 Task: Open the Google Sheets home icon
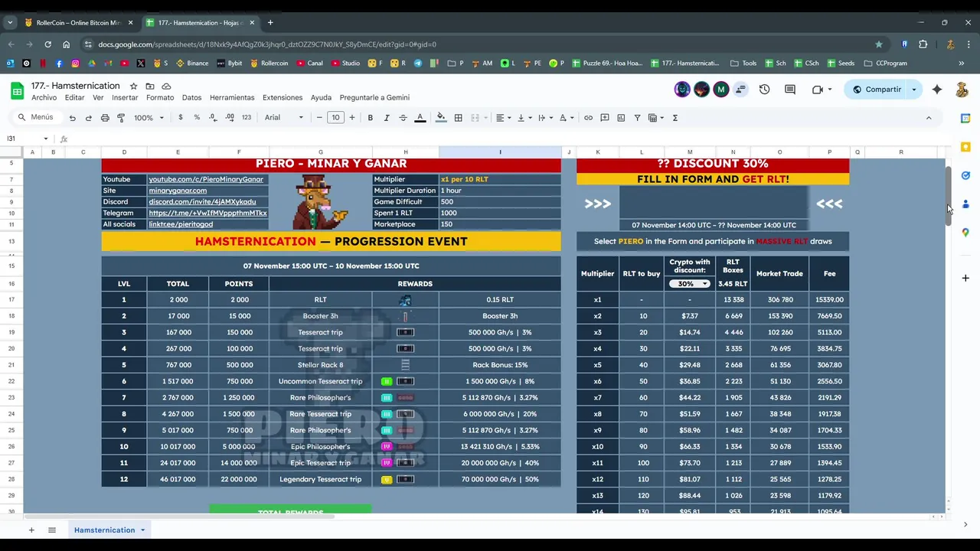tap(17, 90)
